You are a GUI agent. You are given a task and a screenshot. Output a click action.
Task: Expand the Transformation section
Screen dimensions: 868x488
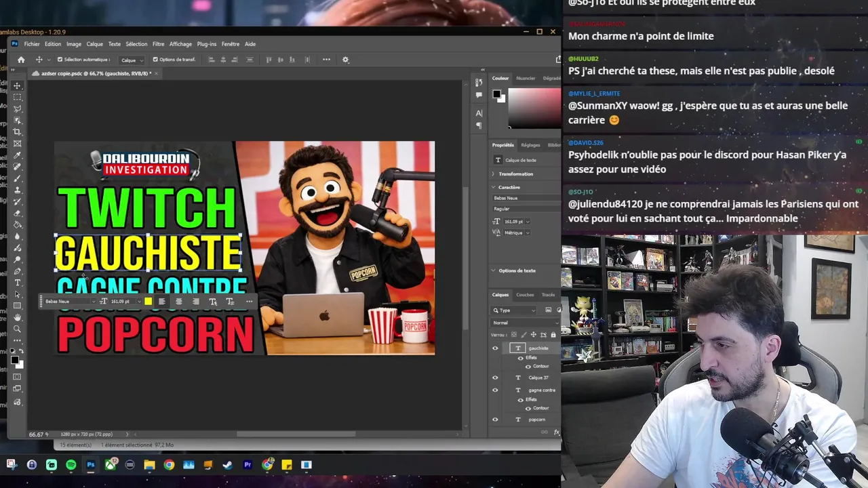[494, 174]
